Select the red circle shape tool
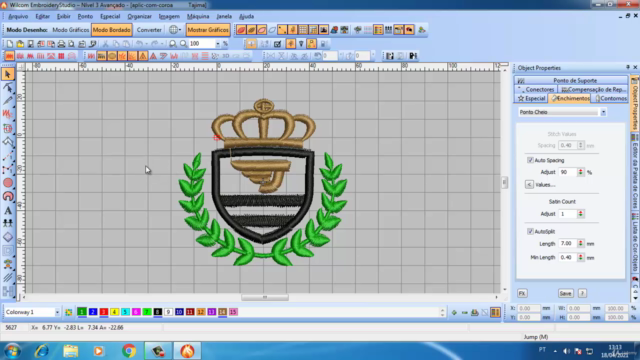This screenshot has width=640, height=360. pyautogui.click(x=7, y=183)
